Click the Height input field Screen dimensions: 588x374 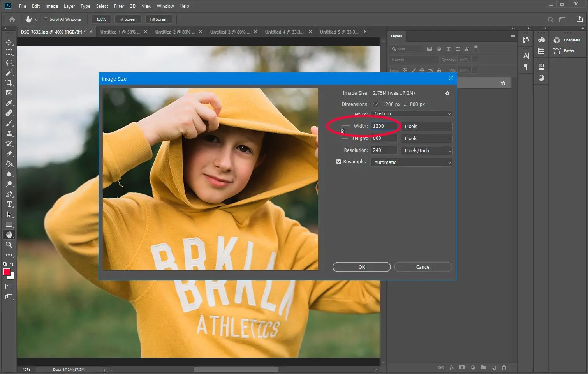pyautogui.click(x=384, y=138)
